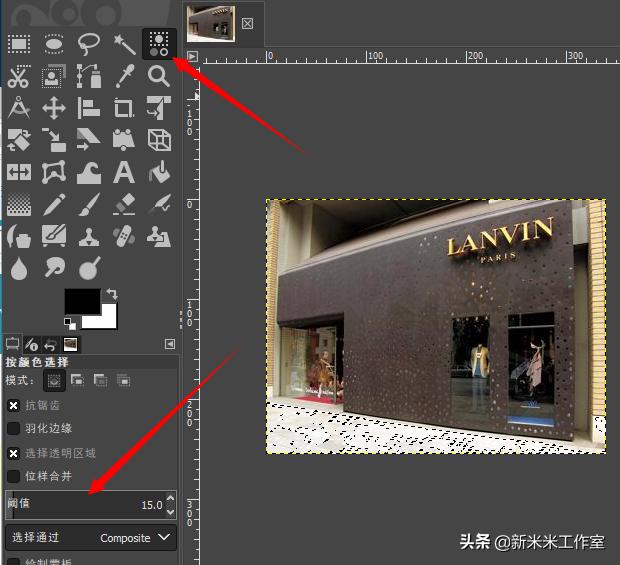Image resolution: width=620 pixels, height=565 pixels.
Task: Select the Pencil tool
Action: [54, 204]
